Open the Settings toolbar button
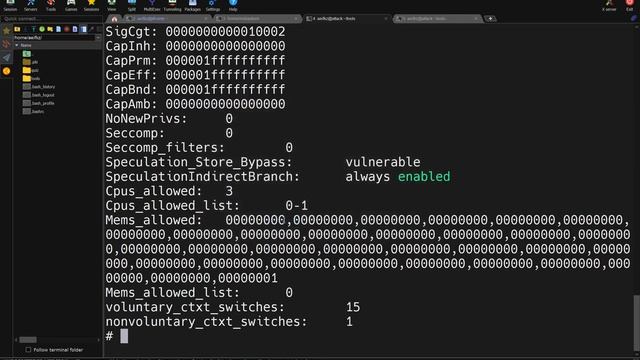 (213, 6)
